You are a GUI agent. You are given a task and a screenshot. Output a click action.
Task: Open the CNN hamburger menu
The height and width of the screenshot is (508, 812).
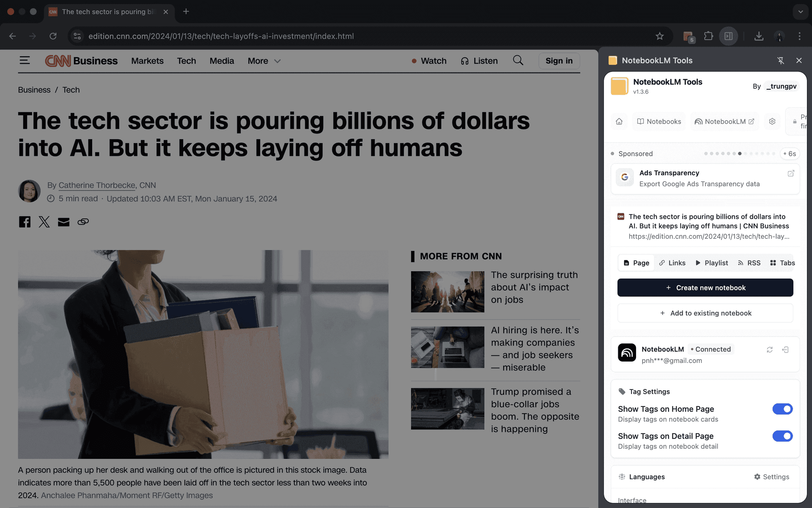(25, 61)
